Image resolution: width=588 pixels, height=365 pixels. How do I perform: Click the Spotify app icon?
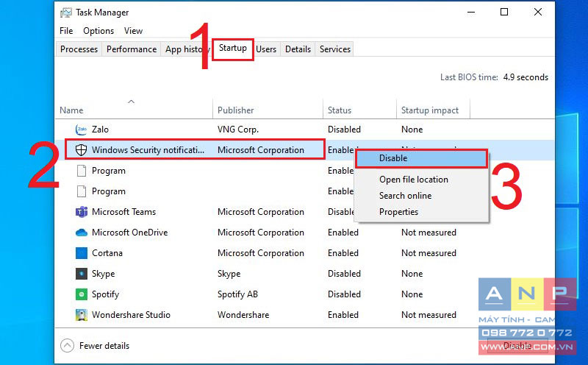point(82,294)
